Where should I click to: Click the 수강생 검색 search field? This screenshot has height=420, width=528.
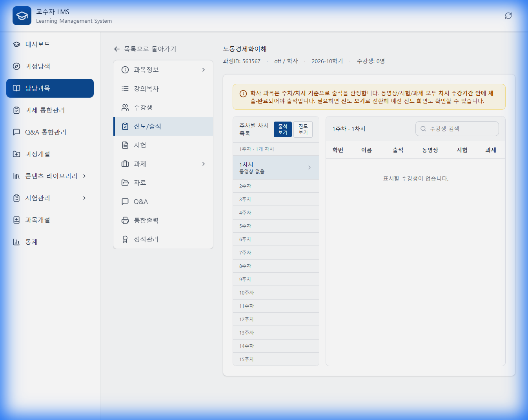coord(457,128)
